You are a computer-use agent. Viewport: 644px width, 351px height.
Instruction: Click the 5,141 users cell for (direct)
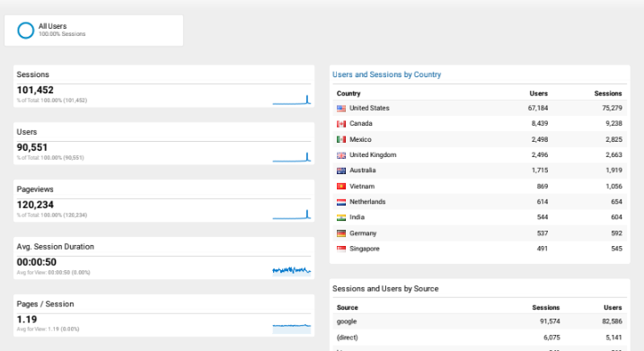pos(613,338)
